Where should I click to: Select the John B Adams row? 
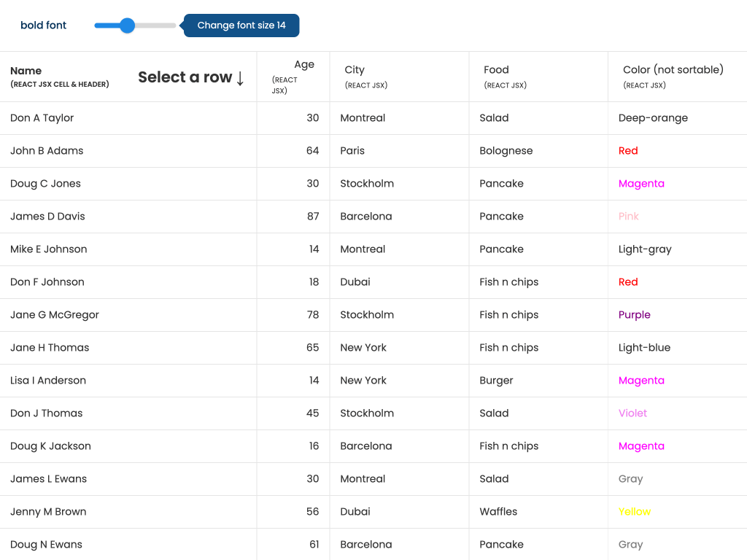47,151
